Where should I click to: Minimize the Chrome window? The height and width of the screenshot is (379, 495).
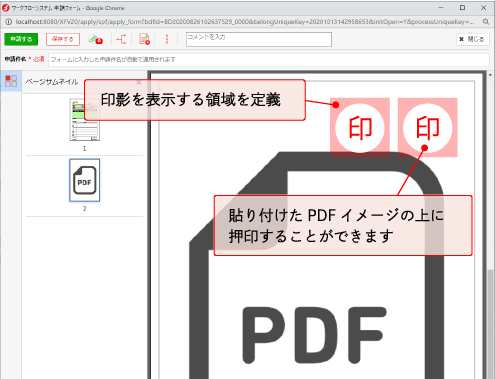pyautogui.click(x=441, y=7)
